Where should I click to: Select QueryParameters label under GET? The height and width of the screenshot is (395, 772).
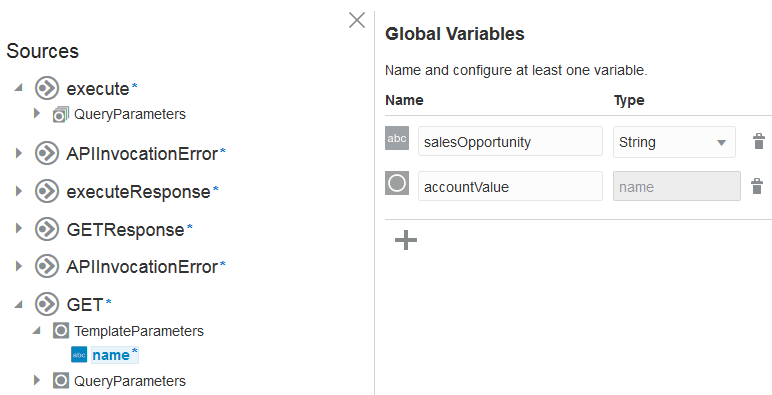(x=130, y=381)
